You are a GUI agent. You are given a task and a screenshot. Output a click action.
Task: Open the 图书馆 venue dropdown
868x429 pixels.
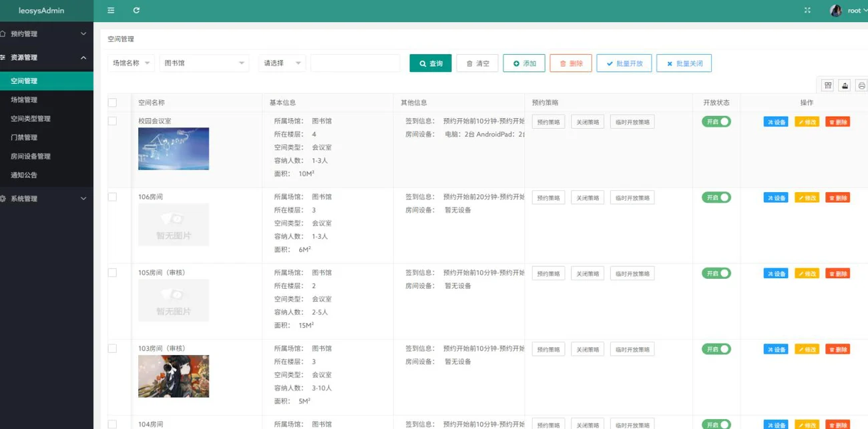204,63
